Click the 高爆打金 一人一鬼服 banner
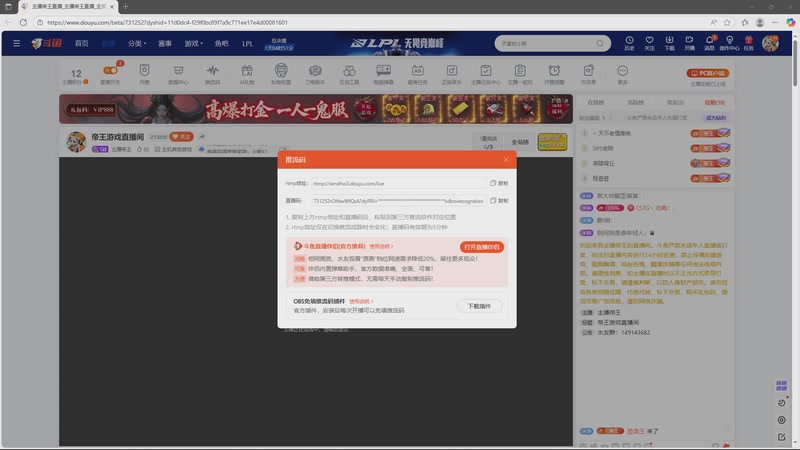The height and width of the screenshot is (450, 800). point(316,109)
